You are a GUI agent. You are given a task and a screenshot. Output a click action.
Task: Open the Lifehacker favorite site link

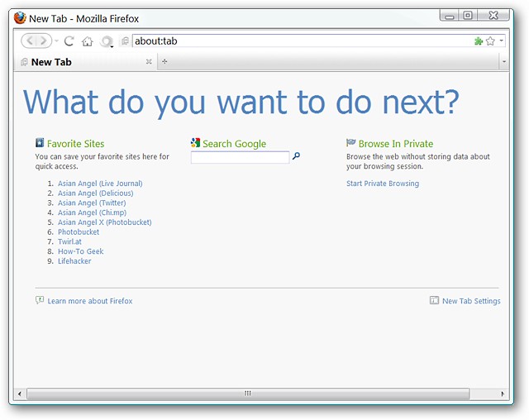pos(74,261)
